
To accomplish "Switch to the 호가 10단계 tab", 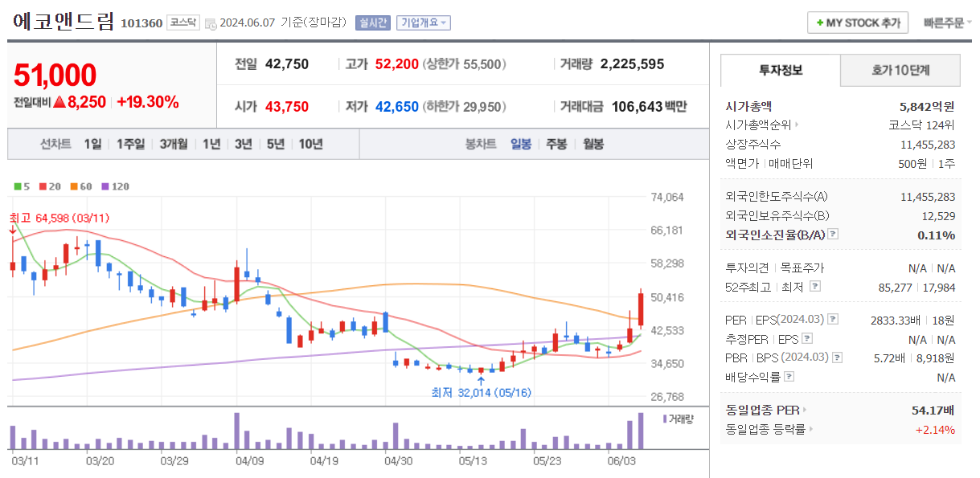I will pos(900,71).
